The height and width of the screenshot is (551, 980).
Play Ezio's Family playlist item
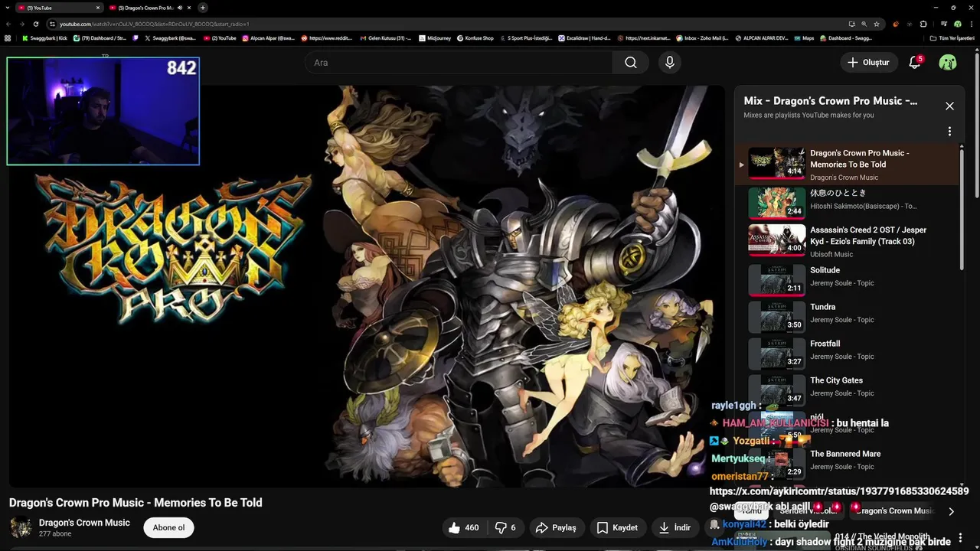pos(846,240)
